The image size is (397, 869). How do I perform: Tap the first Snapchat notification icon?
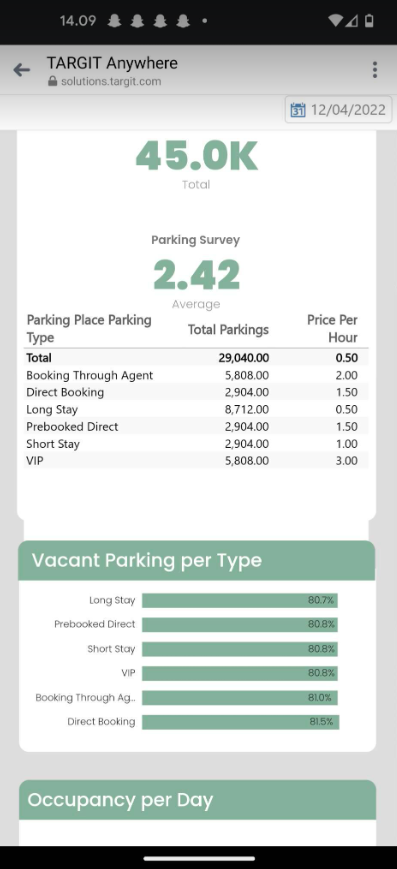[115, 21]
